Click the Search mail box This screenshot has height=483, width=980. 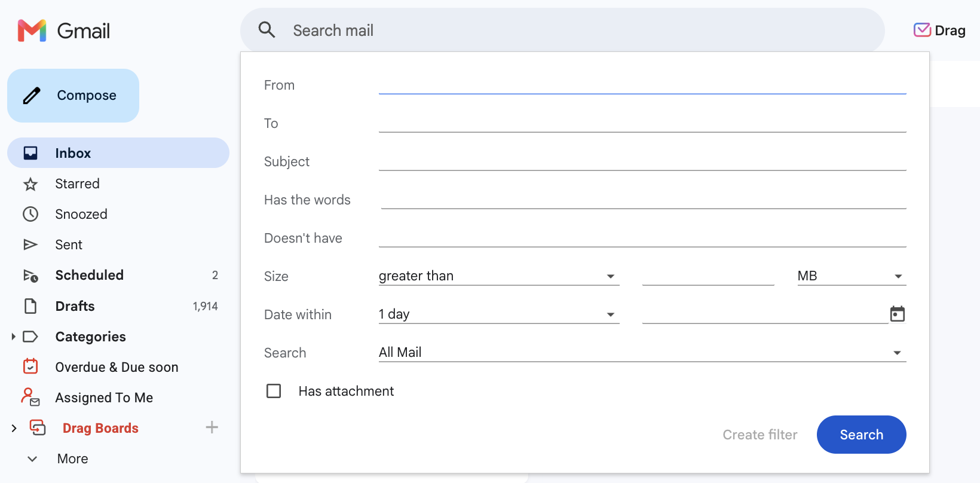[562, 30]
